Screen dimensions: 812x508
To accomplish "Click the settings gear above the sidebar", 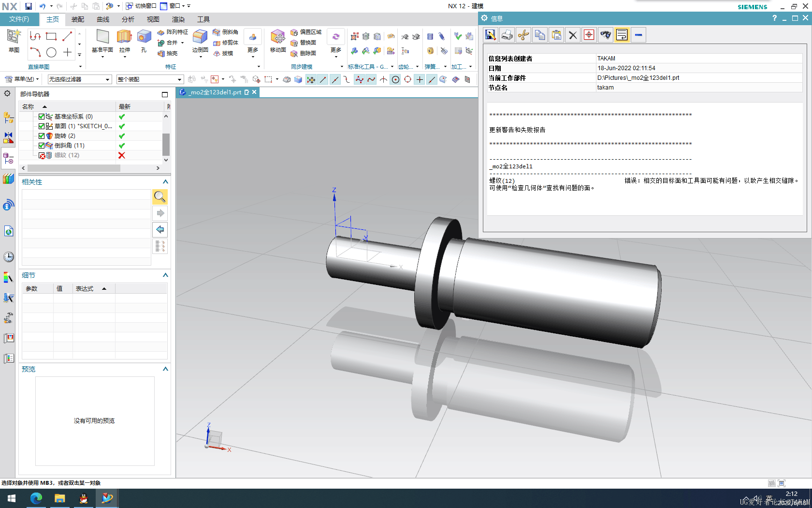I will pyautogui.click(x=7, y=93).
